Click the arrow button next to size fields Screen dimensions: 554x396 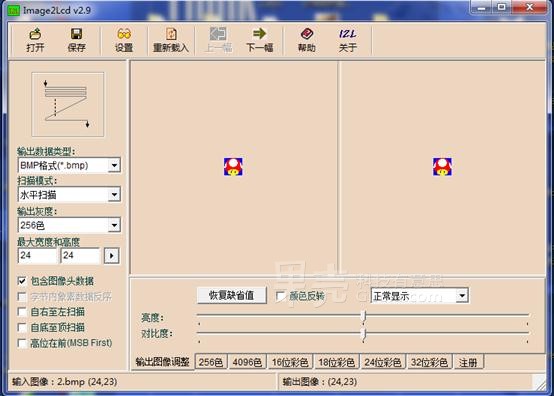click(x=112, y=256)
